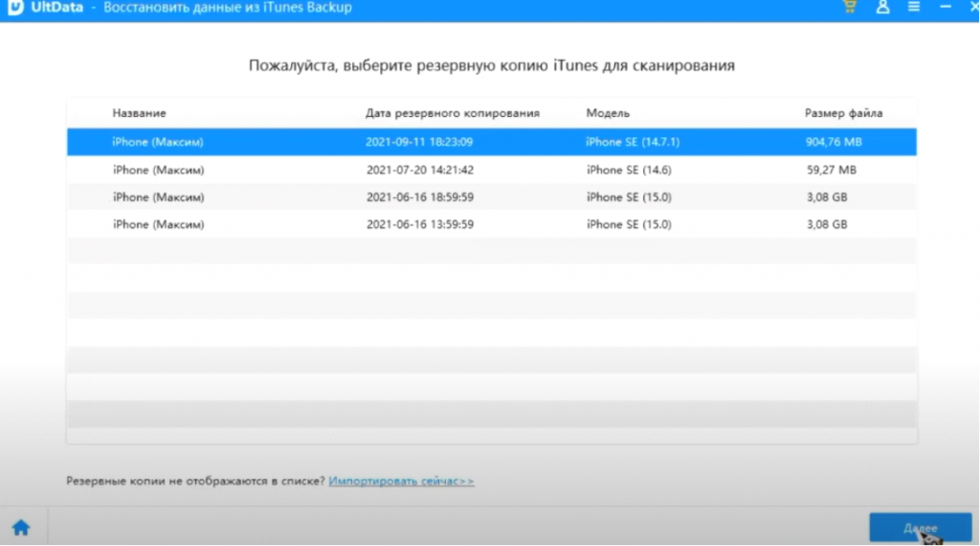Select the backup dated 2021-06-16 13:59:59

[x=492, y=224]
